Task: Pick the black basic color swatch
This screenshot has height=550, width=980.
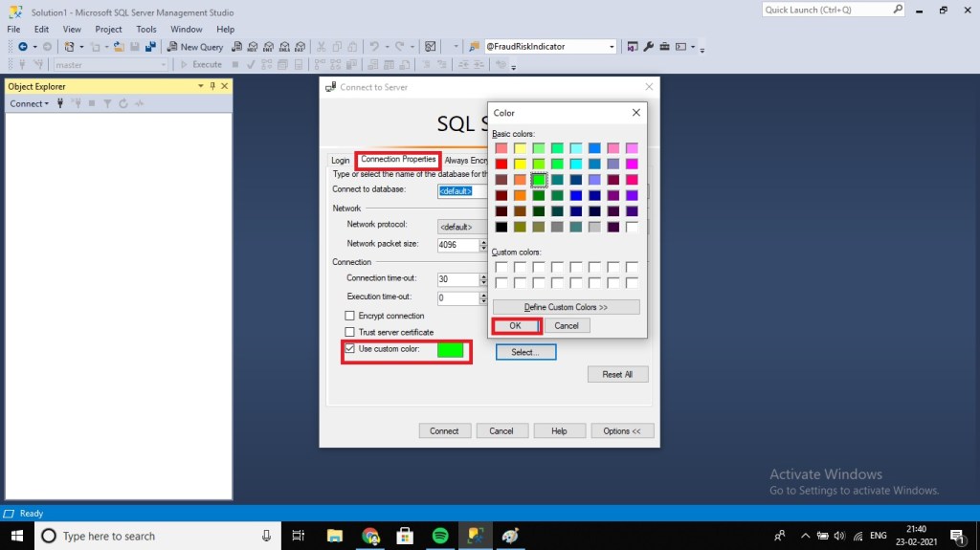Action: [501, 228]
